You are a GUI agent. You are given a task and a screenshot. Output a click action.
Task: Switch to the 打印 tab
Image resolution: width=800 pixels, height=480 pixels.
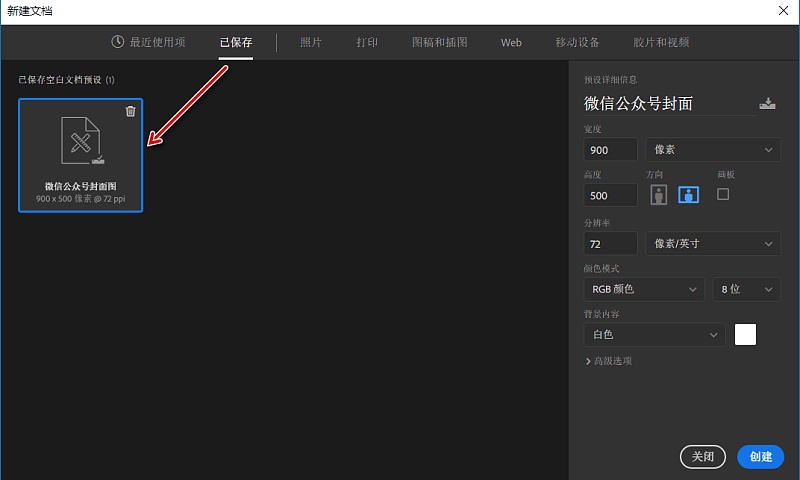coord(367,42)
